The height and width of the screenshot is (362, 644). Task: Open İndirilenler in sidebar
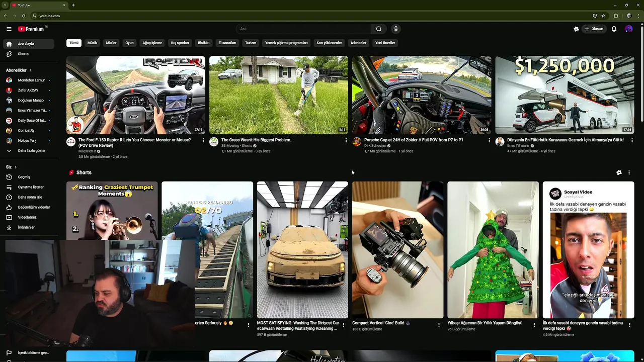tap(28, 227)
